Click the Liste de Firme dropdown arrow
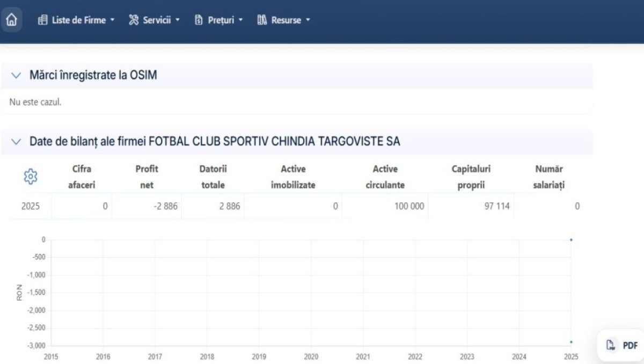 coord(112,20)
